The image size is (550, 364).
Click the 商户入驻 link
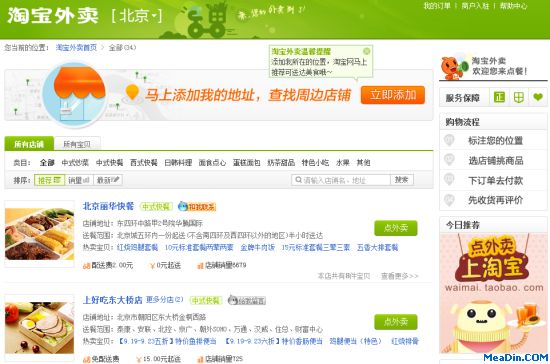pyautogui.click(x=475, y=6)
